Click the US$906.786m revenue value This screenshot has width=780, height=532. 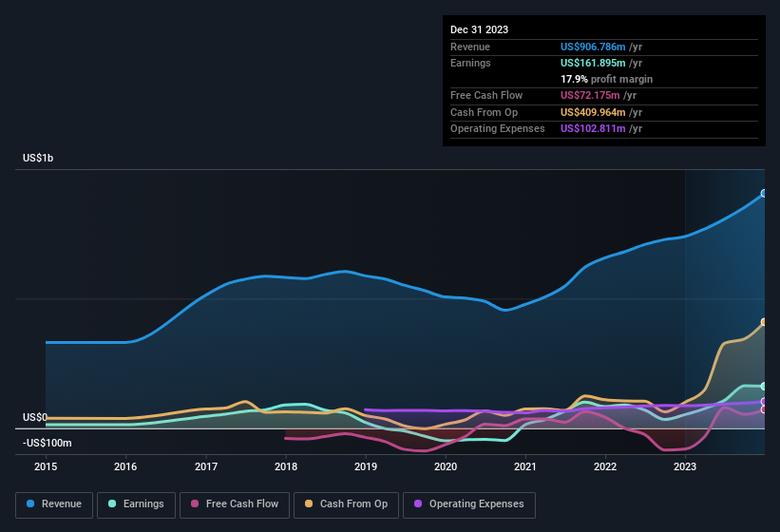(x=593, y=47)
